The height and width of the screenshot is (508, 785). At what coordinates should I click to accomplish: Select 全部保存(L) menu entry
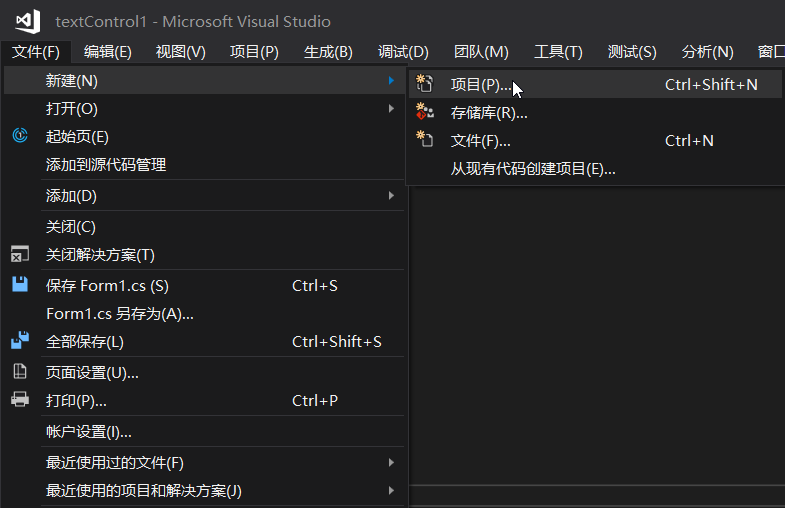[x=204, y=342]
